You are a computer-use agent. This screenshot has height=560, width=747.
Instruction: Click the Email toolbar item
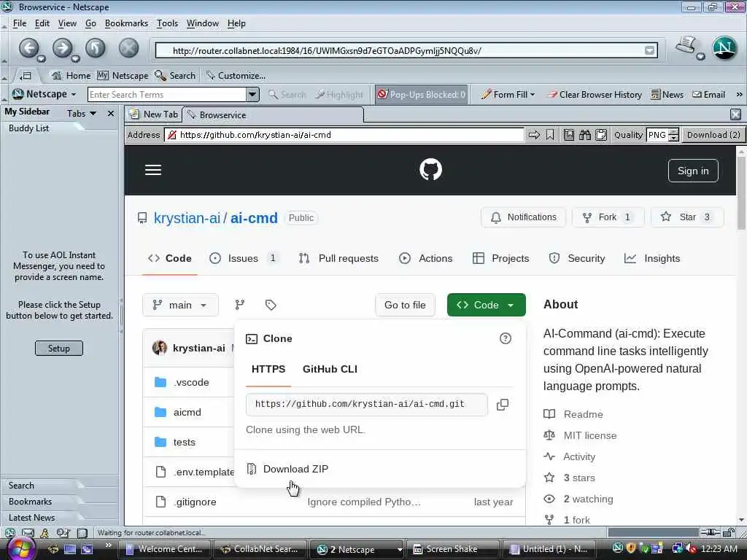point(708,94)
